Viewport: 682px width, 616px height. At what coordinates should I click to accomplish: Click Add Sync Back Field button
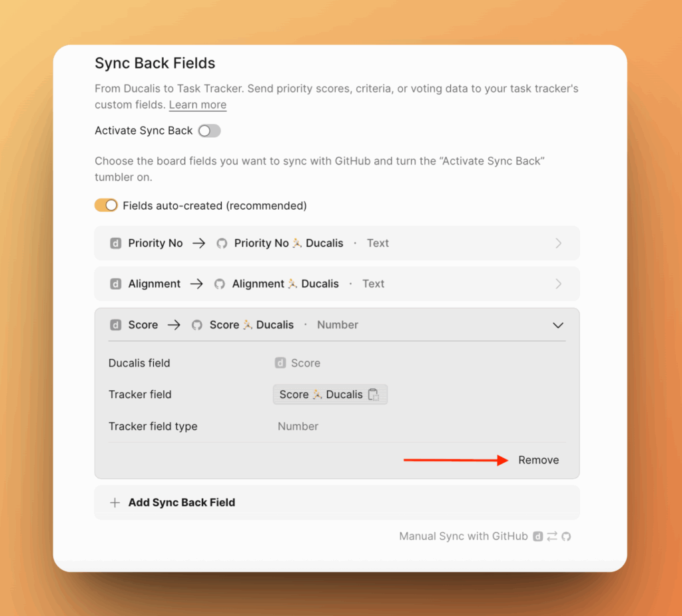[x=181, y=503]
